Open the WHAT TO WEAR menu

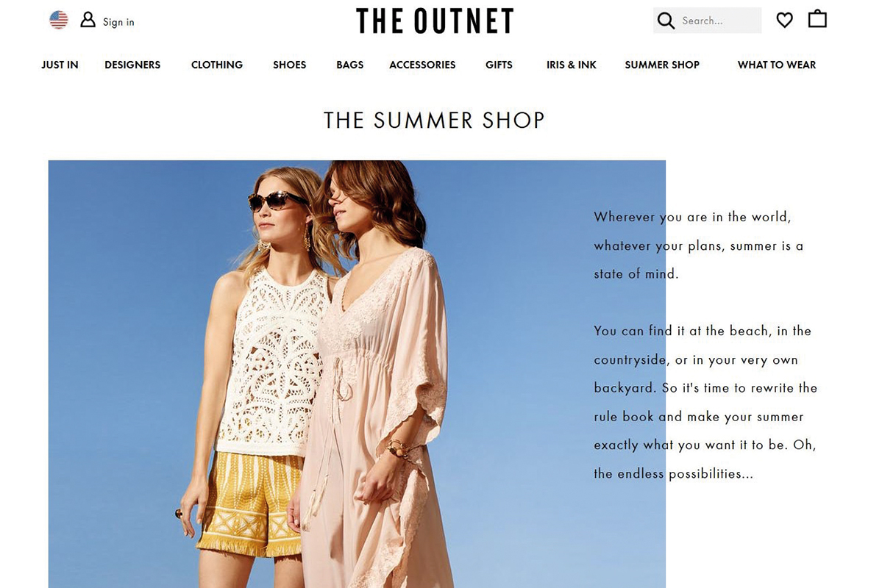click(x=776, y=65)
